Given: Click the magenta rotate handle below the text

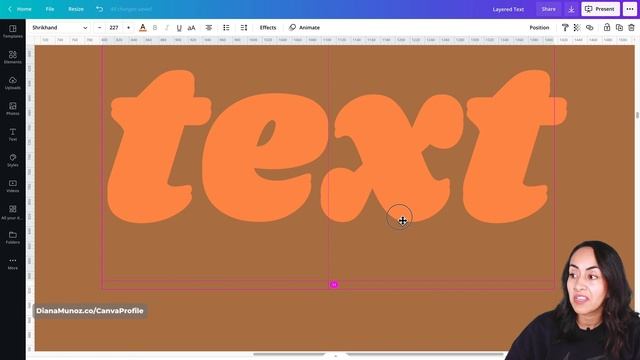Looking at the screenshot, I should [334, 284].
